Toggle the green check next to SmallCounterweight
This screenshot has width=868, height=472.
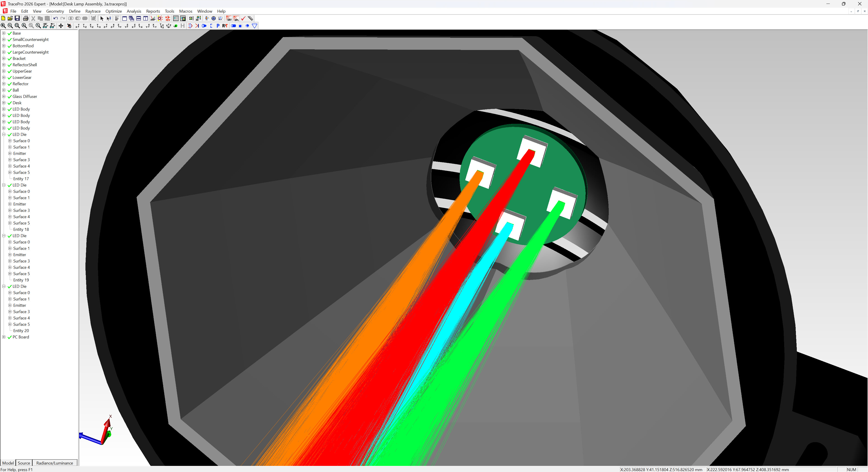tap(9, 40)
